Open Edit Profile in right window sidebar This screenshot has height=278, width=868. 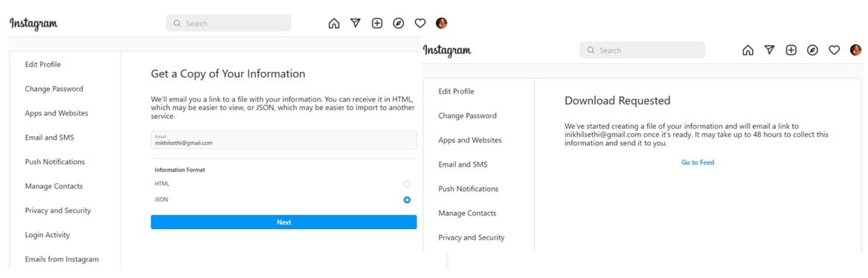coord(456,91)
